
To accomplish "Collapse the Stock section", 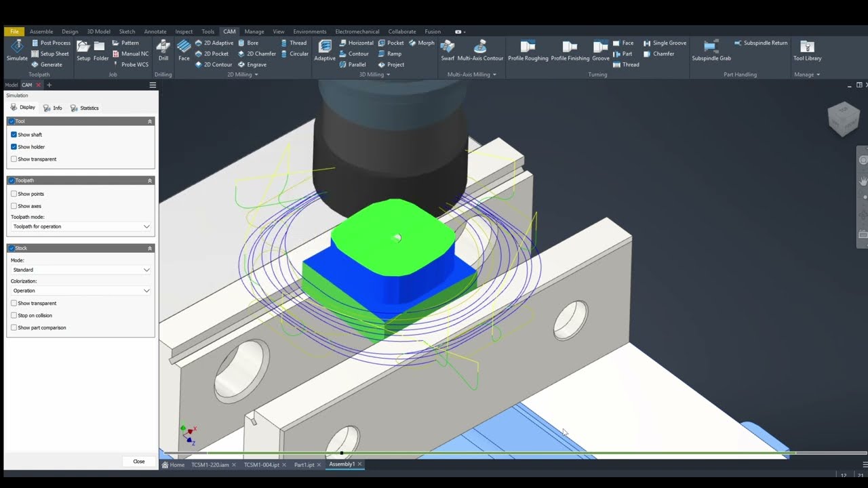I will point(150,248).
